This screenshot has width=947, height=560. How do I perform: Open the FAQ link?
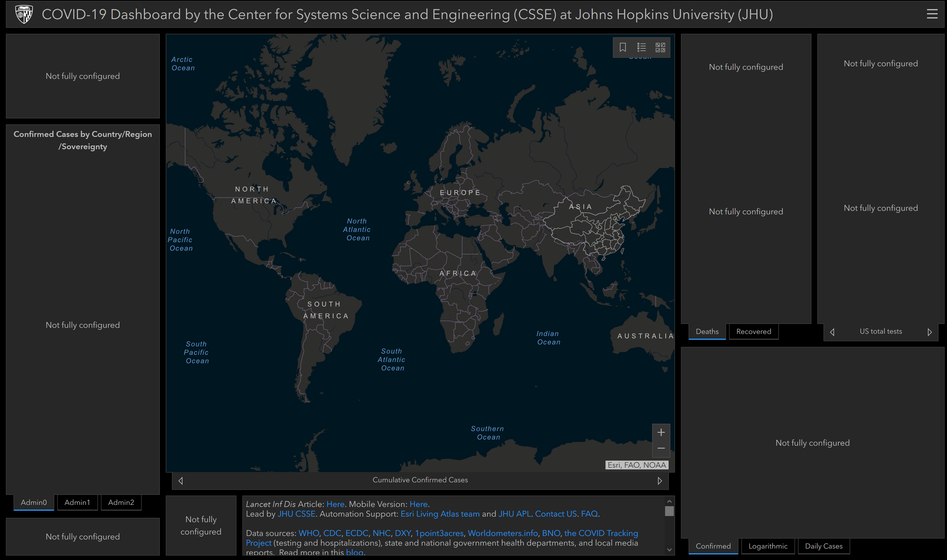point(589,514)
